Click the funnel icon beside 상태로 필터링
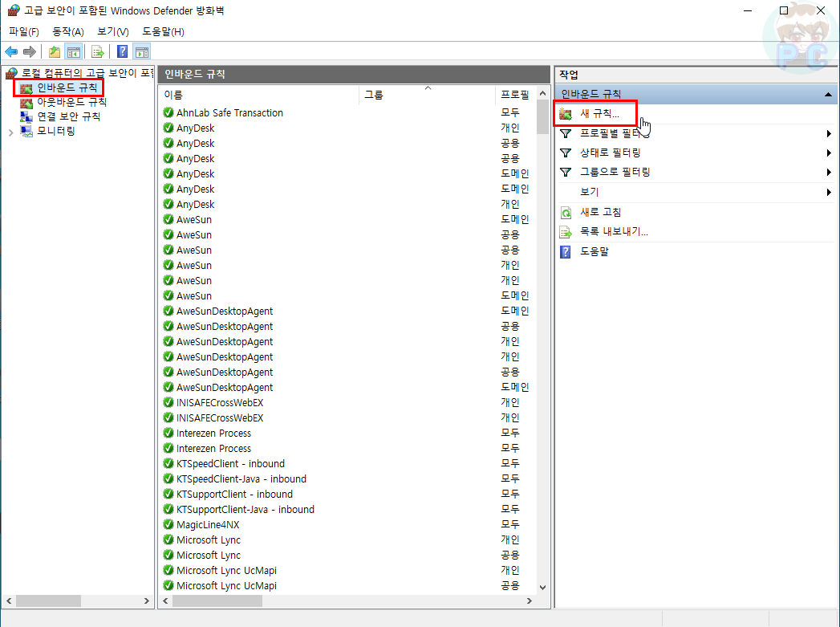The width and height of the screenshot is (840, 627). [566, 153]
